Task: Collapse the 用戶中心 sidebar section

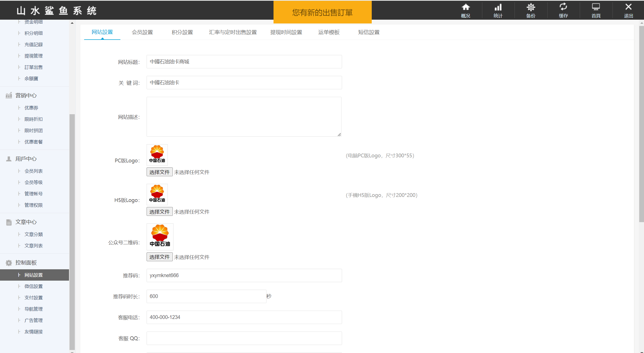Action: click(26, 159)
